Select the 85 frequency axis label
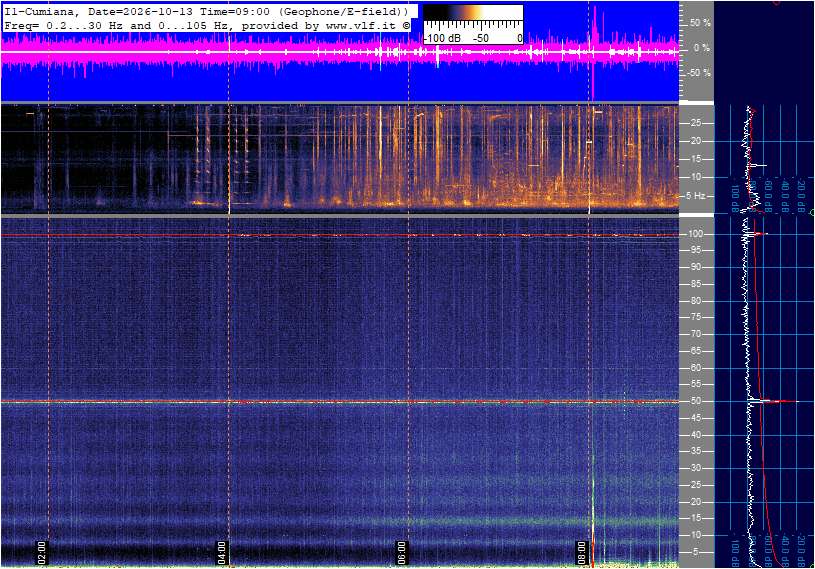The height and width of the screenshot is (569, 815). click(x=695, y=284)
